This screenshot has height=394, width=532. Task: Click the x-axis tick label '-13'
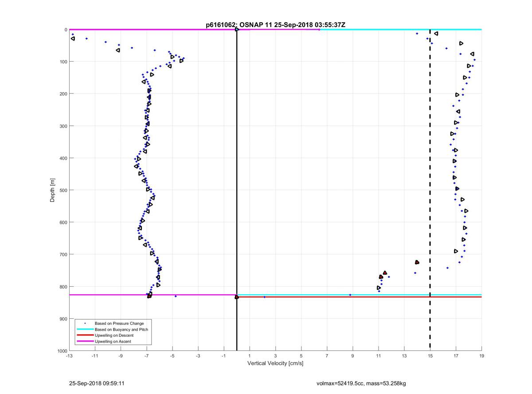coord(69,356)
